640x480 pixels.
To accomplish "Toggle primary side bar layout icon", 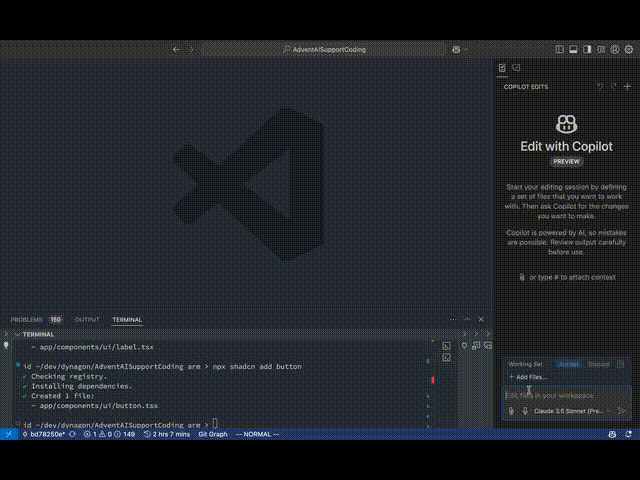I will 559,49.
